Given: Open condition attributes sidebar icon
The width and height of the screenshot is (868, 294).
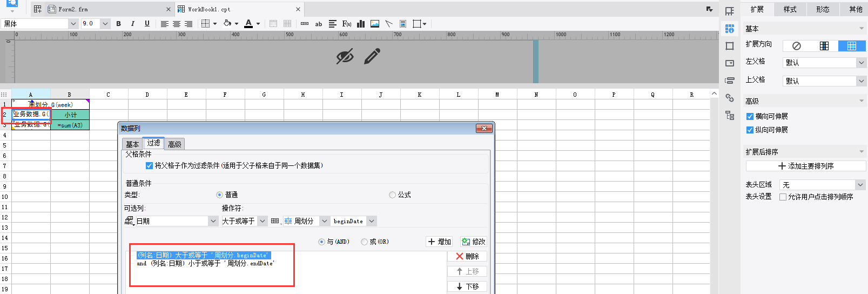Looking at the screenshot, I should [x=730, y=81].
